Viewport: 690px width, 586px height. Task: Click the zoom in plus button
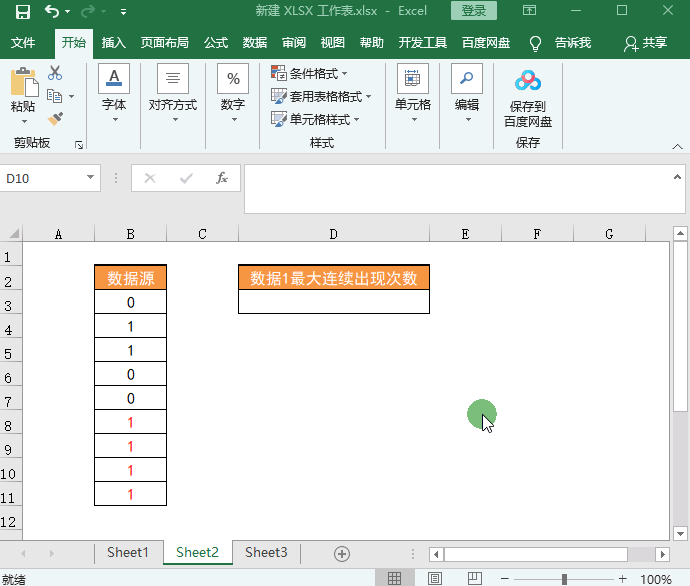(x=623, y=579)
